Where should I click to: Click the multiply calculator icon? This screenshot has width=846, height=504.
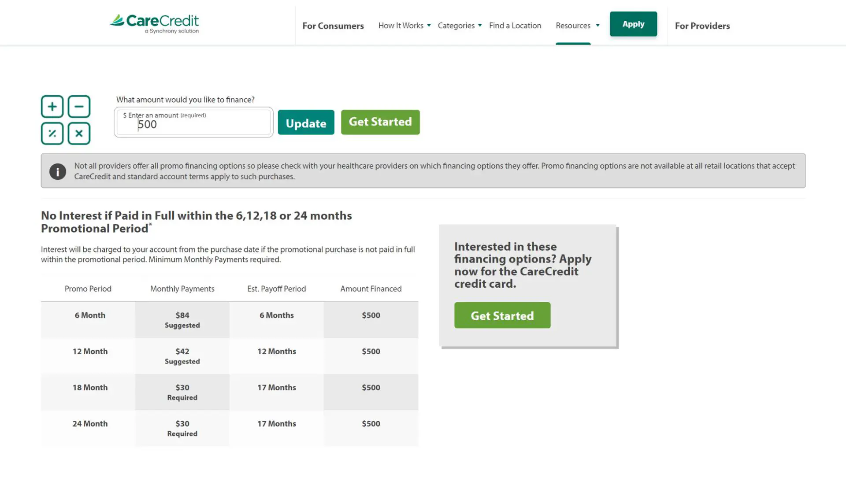click(79, 133)
